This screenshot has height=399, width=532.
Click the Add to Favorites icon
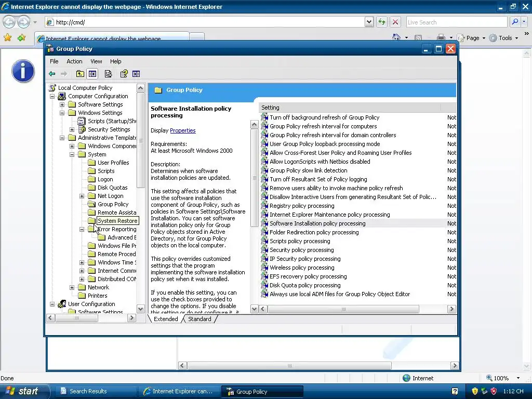coord(22,37)
